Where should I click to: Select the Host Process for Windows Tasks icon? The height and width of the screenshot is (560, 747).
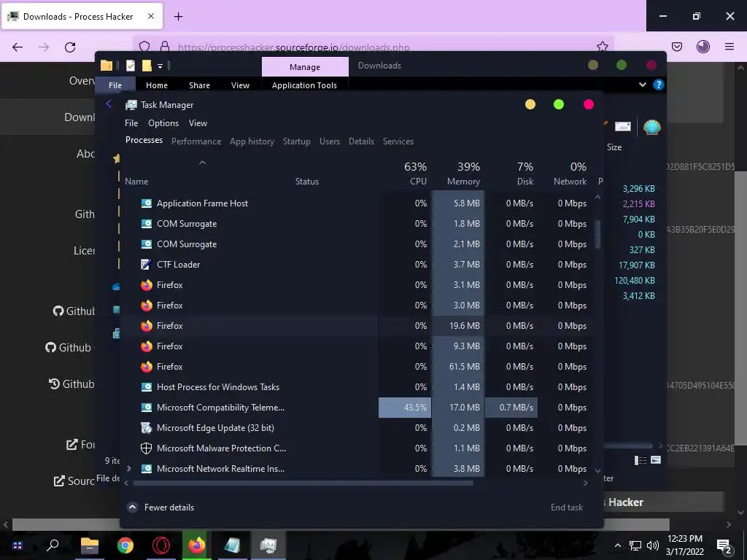coord(146,387)
